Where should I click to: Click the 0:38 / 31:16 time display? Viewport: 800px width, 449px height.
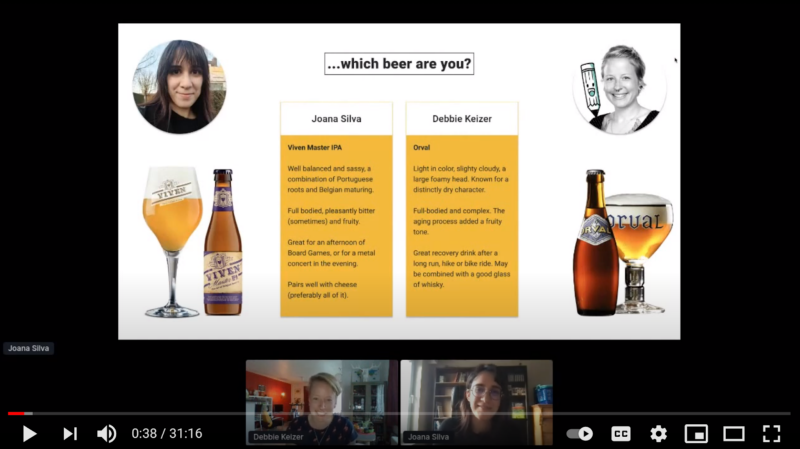point(167,434)
